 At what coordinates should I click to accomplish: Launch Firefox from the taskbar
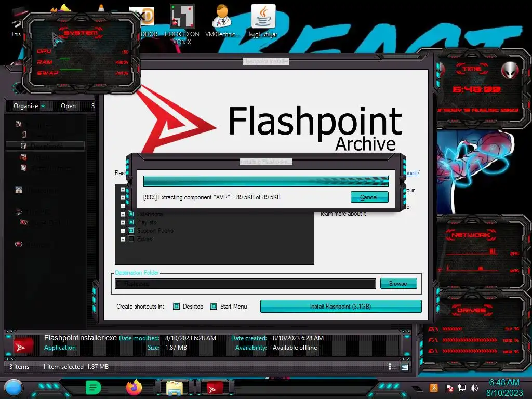(134, 388)
